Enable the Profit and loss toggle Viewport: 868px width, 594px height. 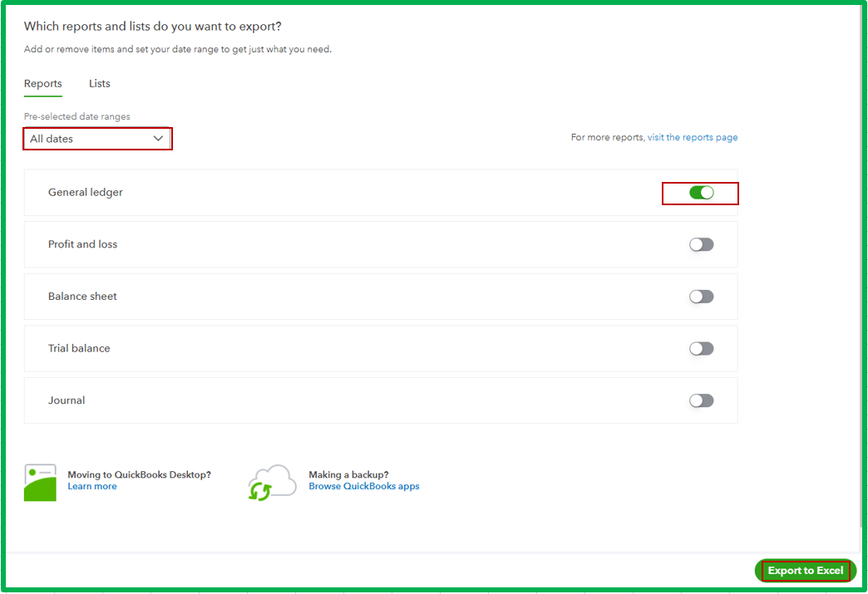point(702,244)
